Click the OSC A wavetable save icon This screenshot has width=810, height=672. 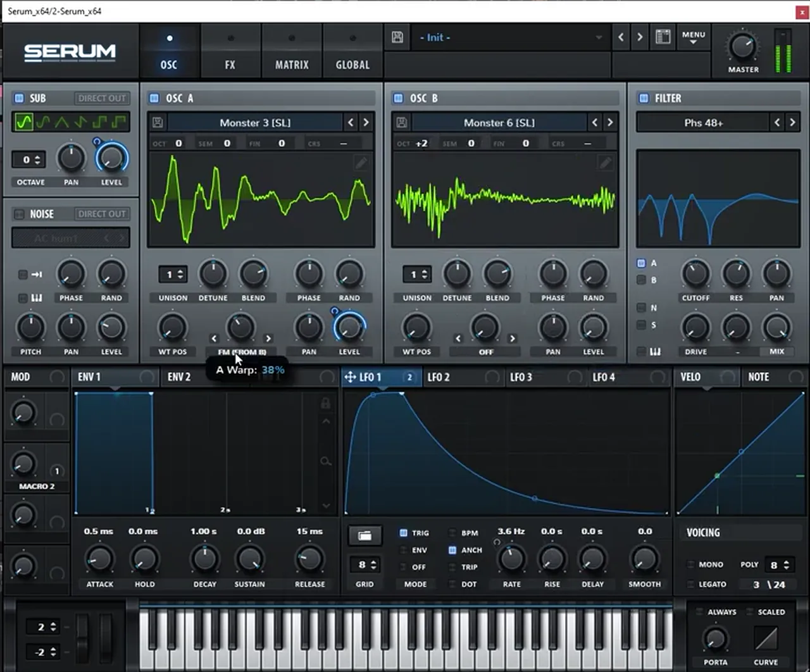coord(158,123)
